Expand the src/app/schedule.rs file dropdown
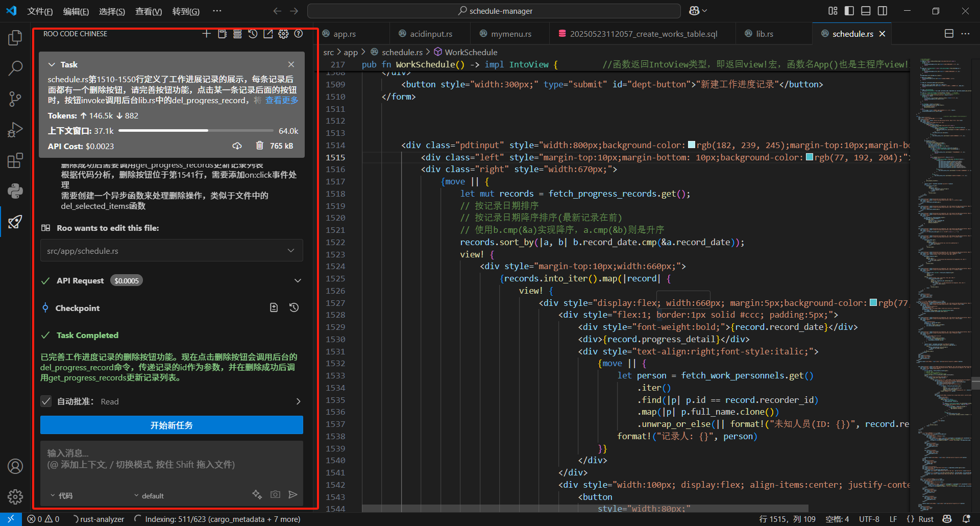This screenshot has width=980, height=526. pyautogui.click(x=291, y=251)
